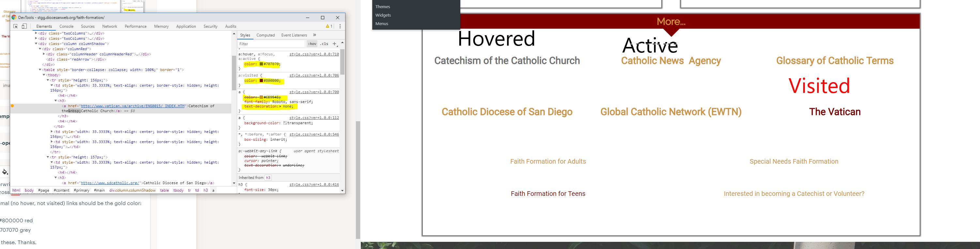This screenshot has width=980, height=249.
Task: Click the yellow warning count icon
Action: point(329,26)
